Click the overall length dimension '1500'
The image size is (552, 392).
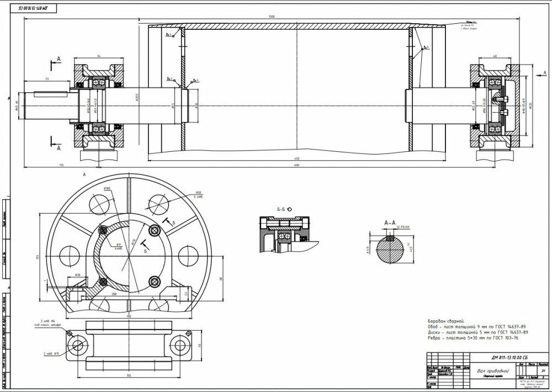pos(271,17)
